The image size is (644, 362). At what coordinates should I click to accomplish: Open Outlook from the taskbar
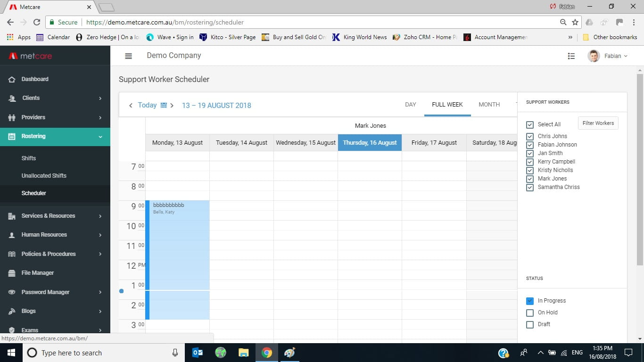[x=198, y=353]
